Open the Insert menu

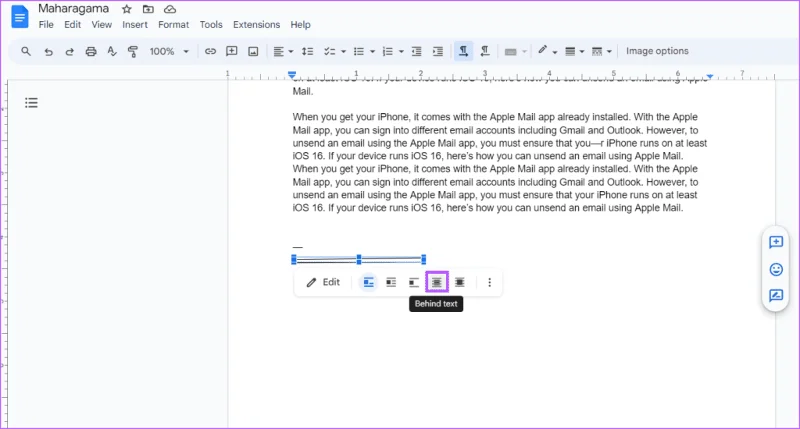(x=135, y=24)
